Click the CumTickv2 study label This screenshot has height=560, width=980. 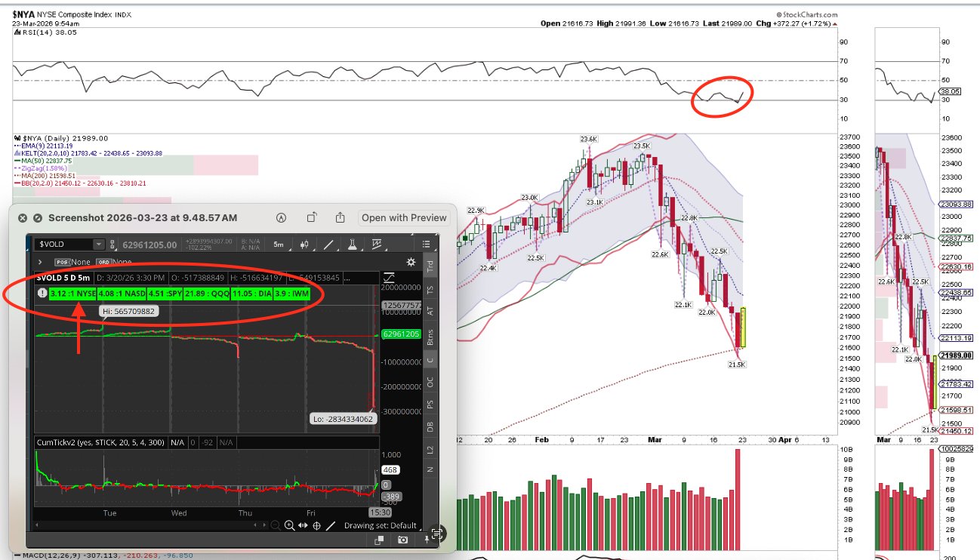pos(101,443)
